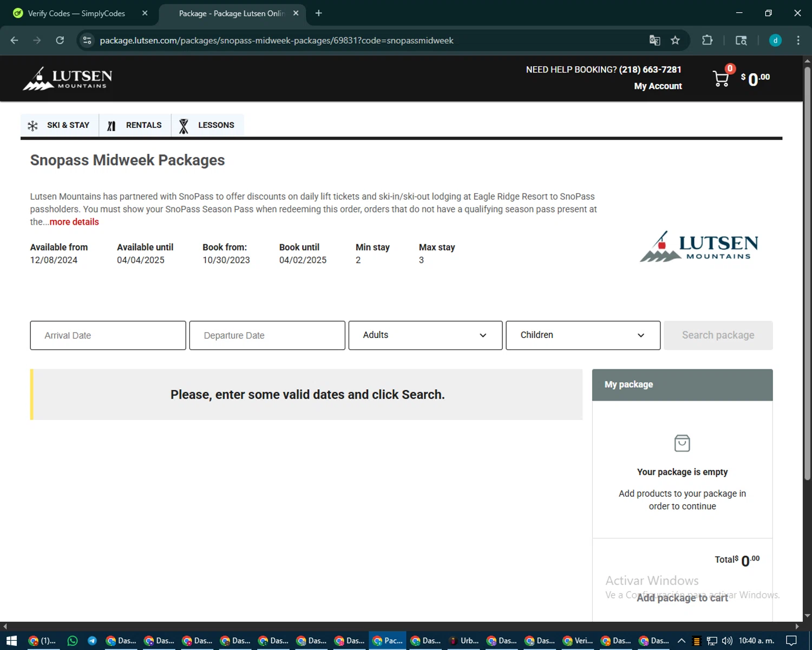The width and height of the screenshot is (812, 650).
Task: Click the 'Pac...' active Chrome taskbar item
Action: tap(388, 641)
